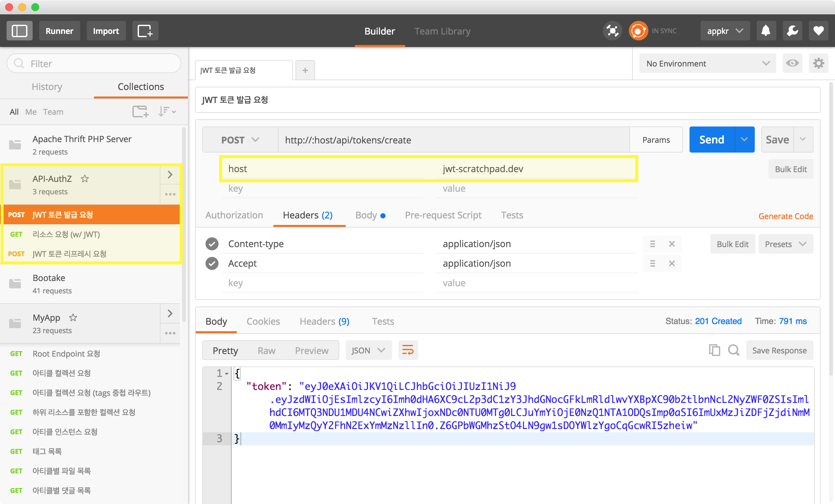Uncheck the Accept header checkbox

tap(212, 263)
